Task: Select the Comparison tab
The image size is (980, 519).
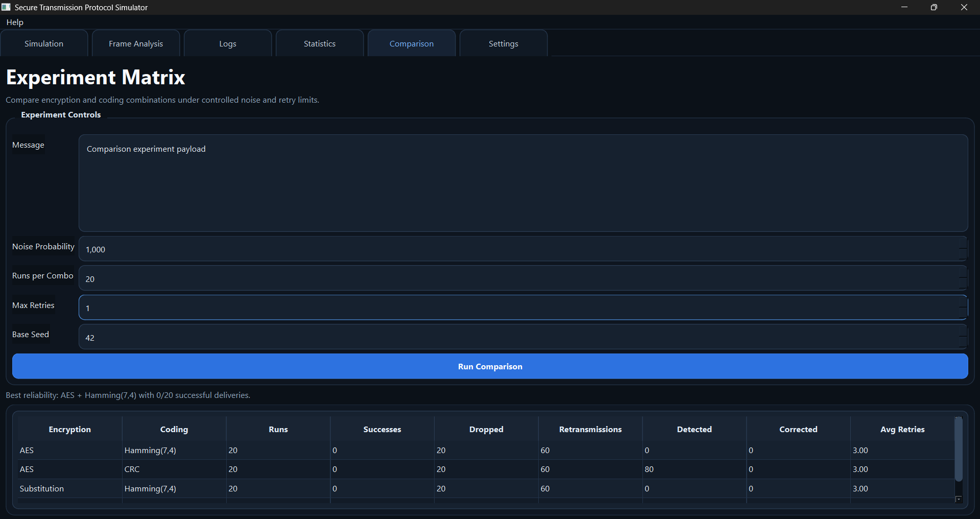Action: (412, 43)
